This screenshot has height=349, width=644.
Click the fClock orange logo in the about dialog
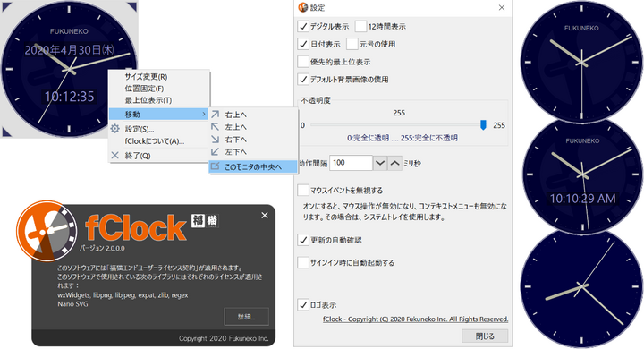47,231
